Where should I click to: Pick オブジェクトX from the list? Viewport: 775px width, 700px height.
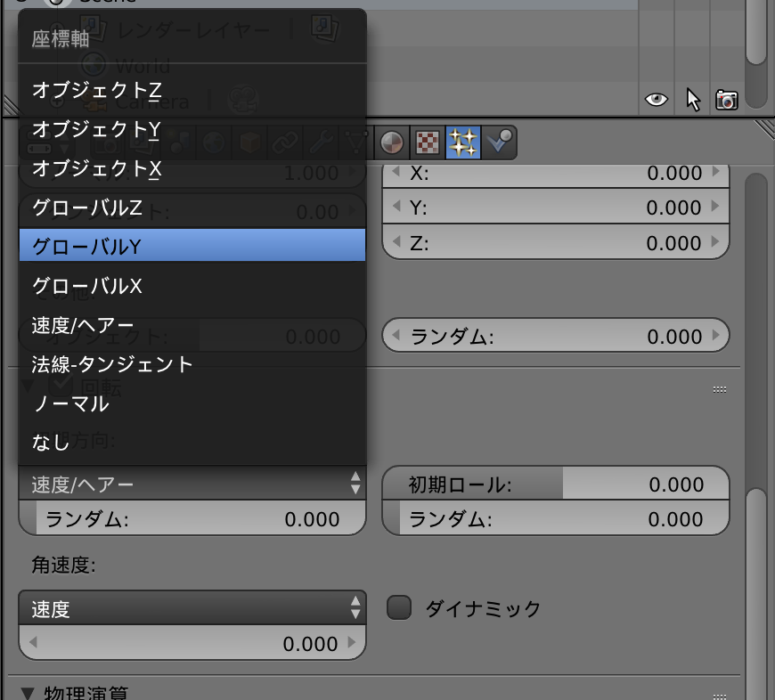point(192,168)
